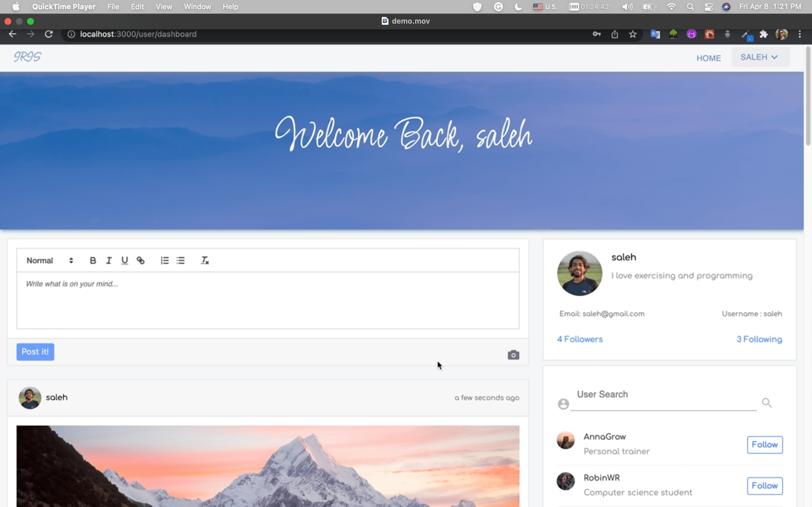The width and height of the screenshot is (812, 507).
Task: Follow AnnaGrow from the suggestions list
Action: (x=764, y=445)
